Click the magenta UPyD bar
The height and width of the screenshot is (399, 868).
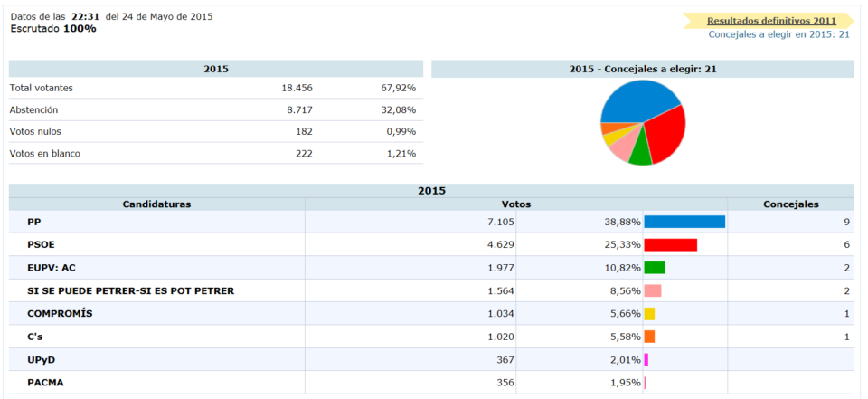tap(646, 360)
